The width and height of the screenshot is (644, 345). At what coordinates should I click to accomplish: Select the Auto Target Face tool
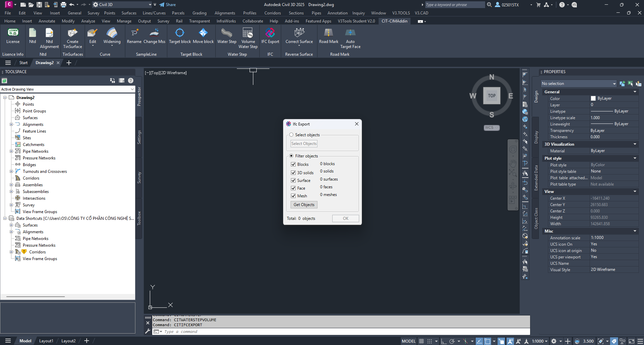pyautogui.click(x=350, y=38)
